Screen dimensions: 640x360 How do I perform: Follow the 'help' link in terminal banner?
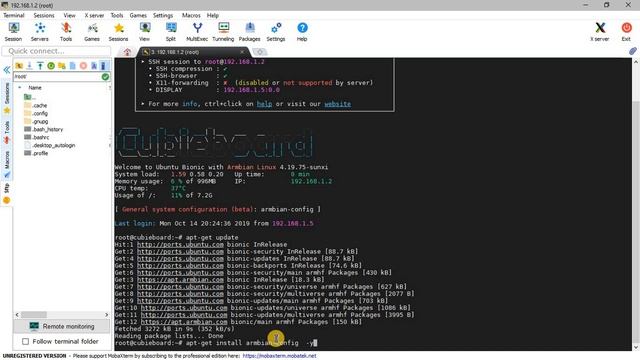coord(264,104)
